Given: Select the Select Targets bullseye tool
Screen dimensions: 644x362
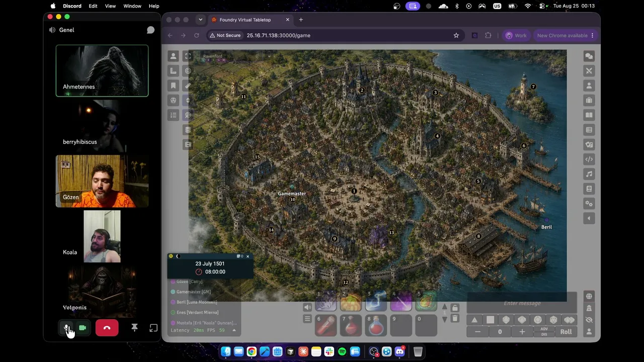Looking at the screenshot, I should [188, 71].
